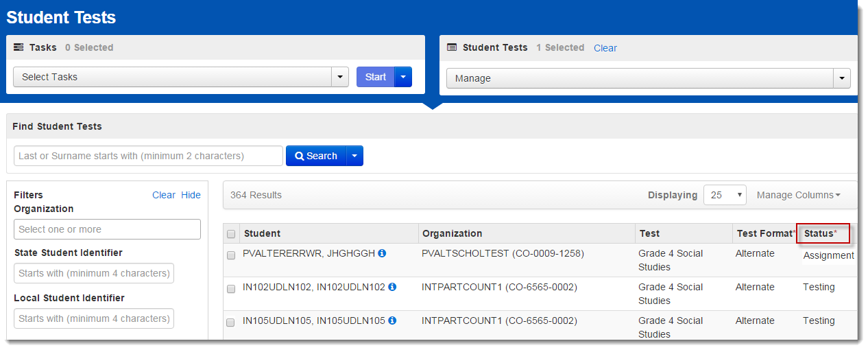Sort by the Status column header
The width and height of the screenshot is (868, 350).
[821, 233]
